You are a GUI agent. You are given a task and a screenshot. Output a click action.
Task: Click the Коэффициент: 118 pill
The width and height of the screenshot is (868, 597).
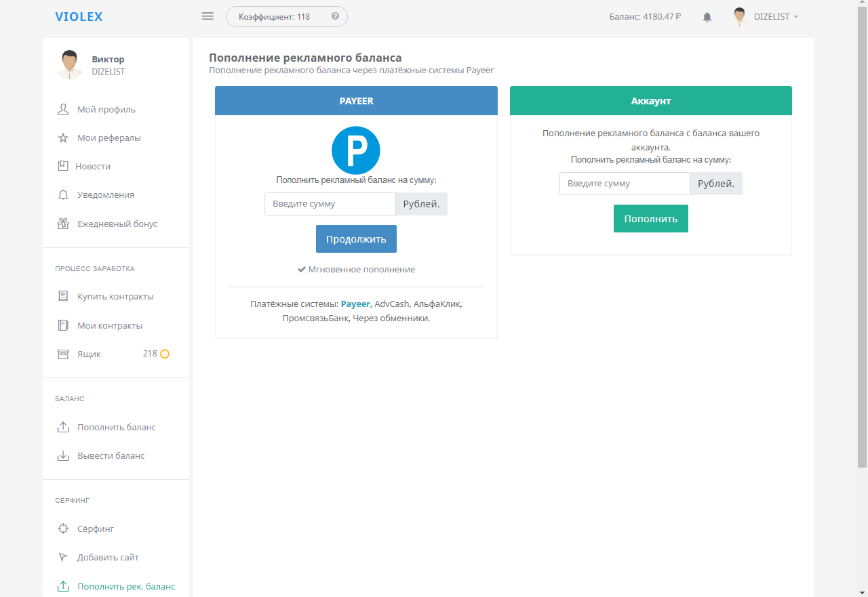[287, 16]
